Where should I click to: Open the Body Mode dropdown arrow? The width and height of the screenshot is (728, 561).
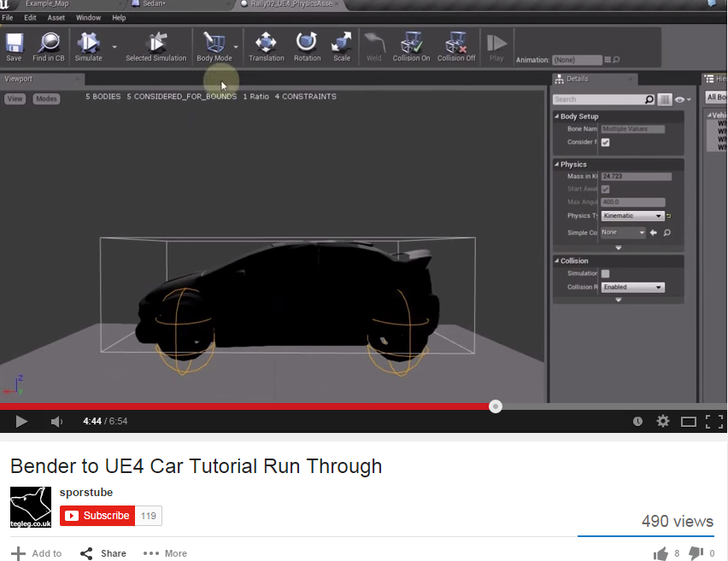(x=236, y=47)
